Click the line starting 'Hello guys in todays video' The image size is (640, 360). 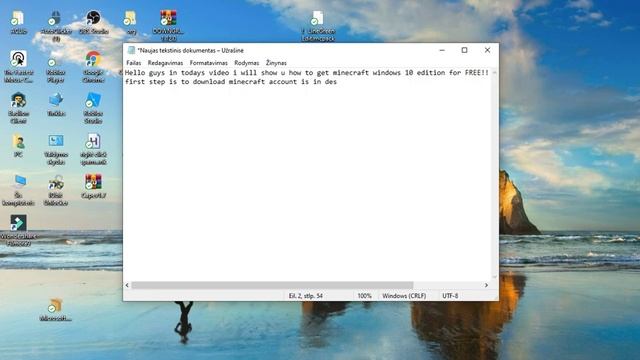307,73
